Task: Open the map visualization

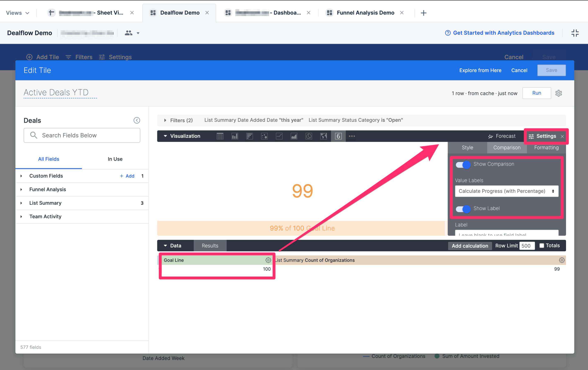Action: [x=324, y=136]
